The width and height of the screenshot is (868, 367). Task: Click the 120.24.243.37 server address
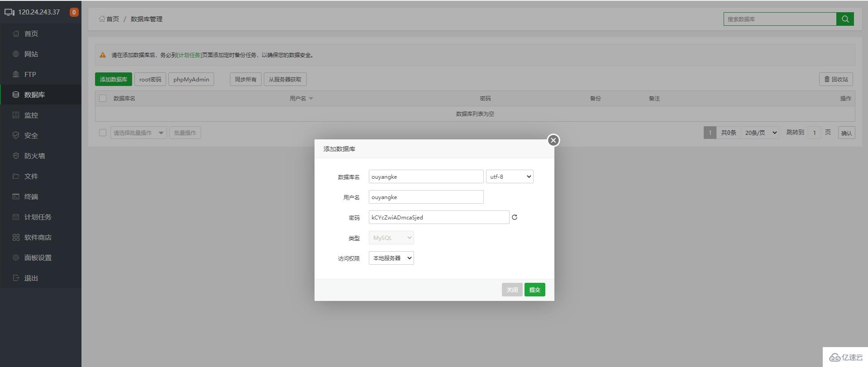[39, 12]
